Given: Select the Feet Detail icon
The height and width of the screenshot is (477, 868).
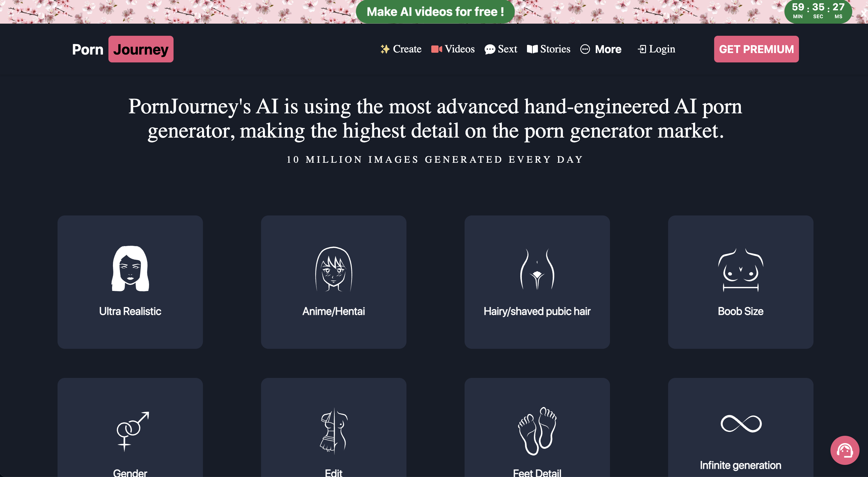Looking at the screenshot, I should 537,431.
